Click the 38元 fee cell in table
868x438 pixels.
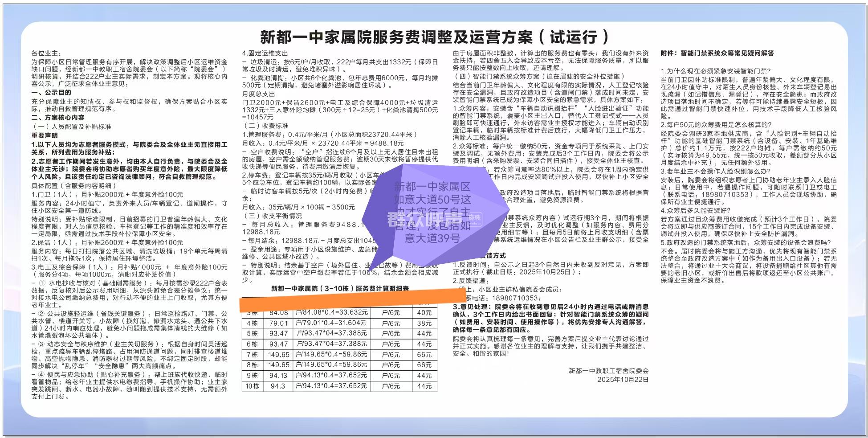pyautogui.click(x=424, y=323)
